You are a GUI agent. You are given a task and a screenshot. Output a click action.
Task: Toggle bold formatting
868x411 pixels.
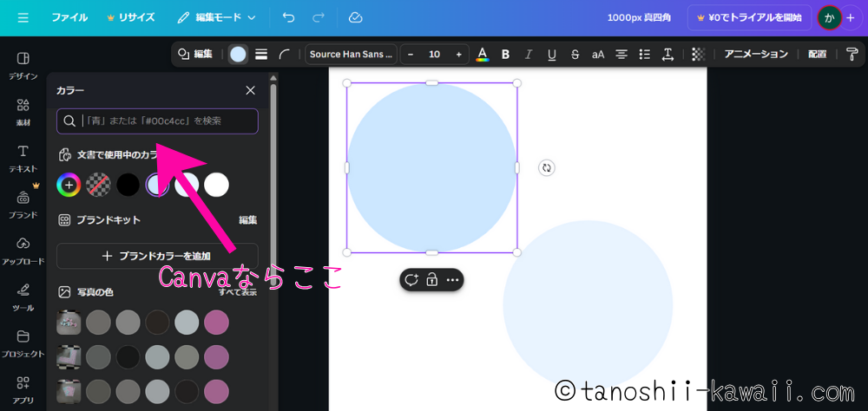click(506, 54)
